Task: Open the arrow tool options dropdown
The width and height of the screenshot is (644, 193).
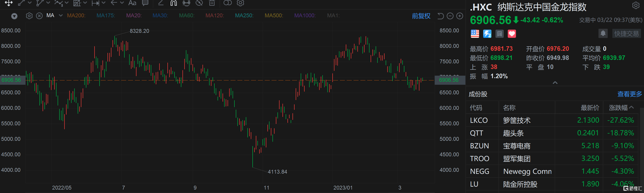Action: [122, 3]
